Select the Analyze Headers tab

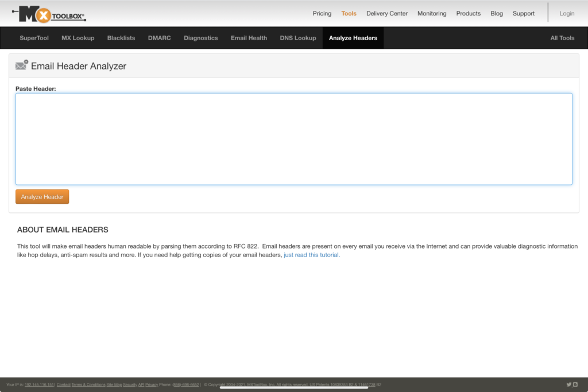pyautogui.click(x=353, y=38)
